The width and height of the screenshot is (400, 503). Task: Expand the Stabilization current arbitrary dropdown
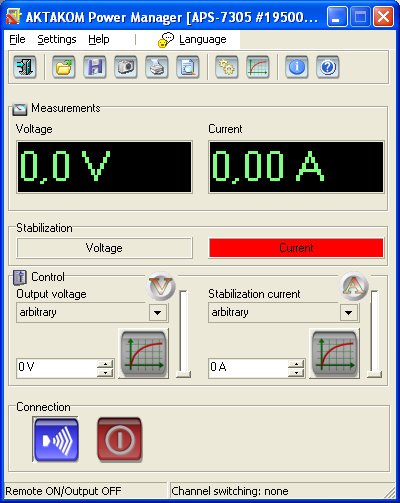tap(349, 313)
